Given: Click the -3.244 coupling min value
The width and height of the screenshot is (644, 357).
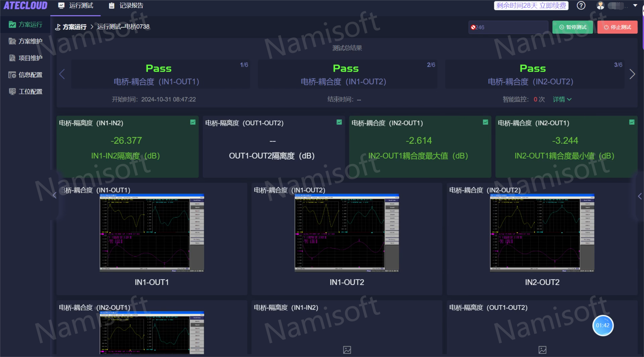Looking at the screenshot, I should pyautogui.click(x=565, y=140).
